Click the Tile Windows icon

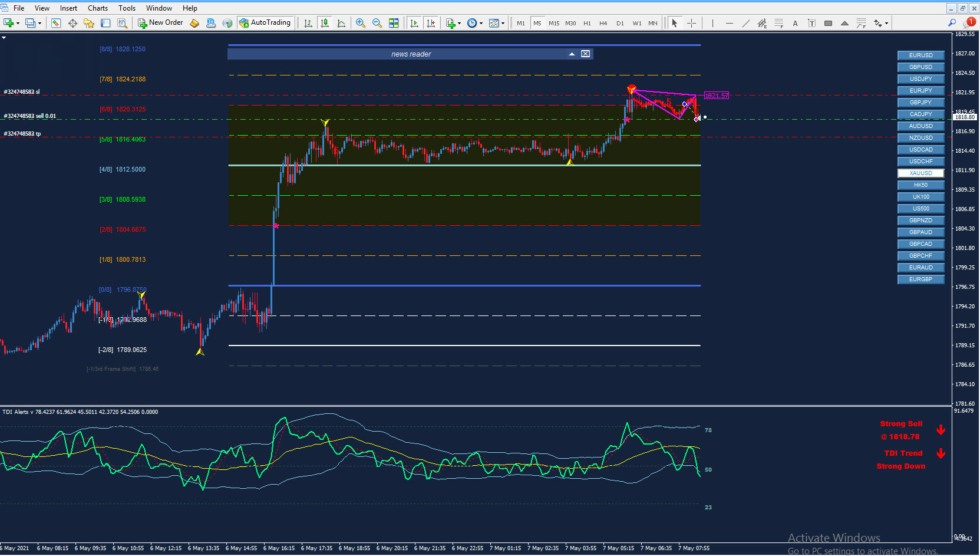394,23
